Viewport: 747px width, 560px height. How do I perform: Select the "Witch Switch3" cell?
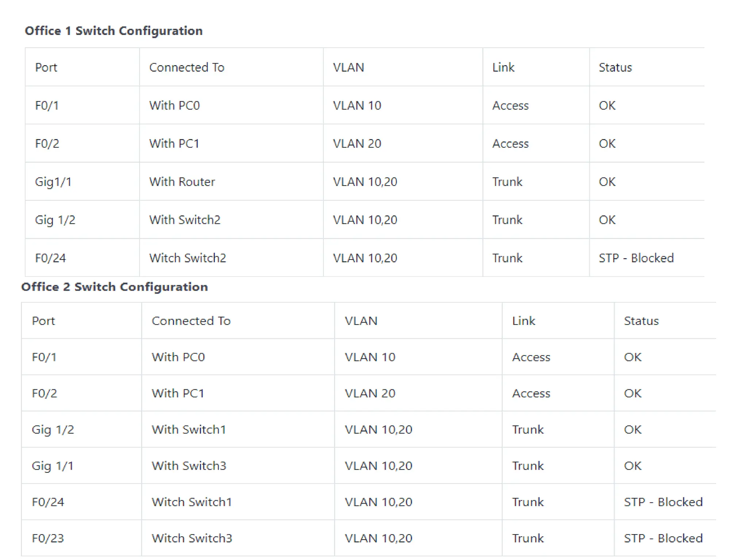(x=191, y=538)
